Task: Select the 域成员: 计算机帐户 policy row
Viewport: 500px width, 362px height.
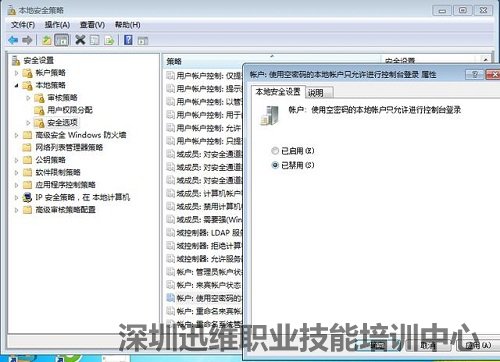Action: (204, 193)
